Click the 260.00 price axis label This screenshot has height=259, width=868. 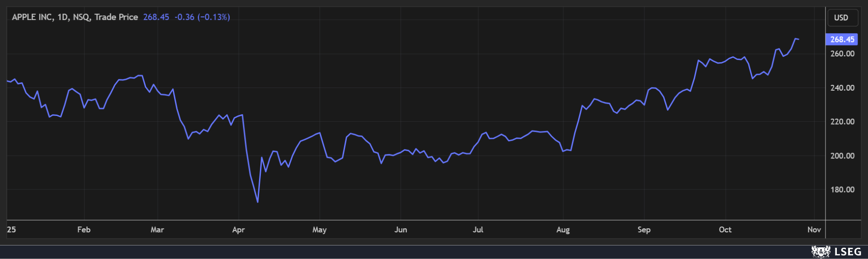[842, 54]
